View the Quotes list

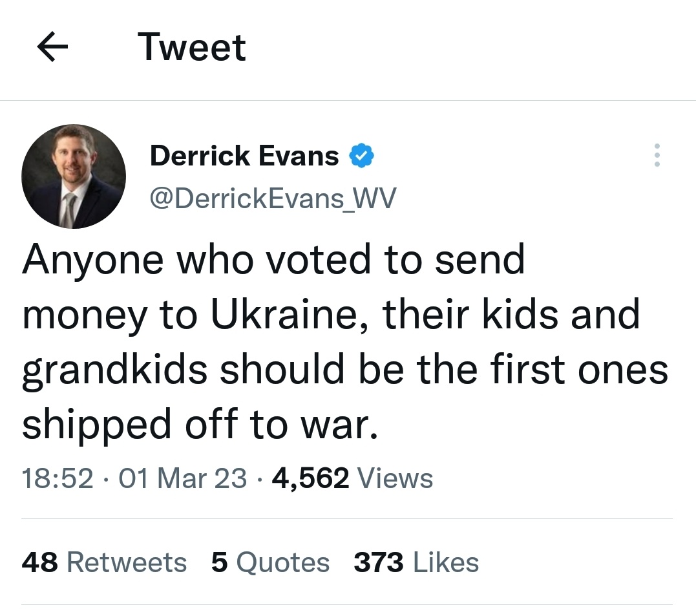270,562
